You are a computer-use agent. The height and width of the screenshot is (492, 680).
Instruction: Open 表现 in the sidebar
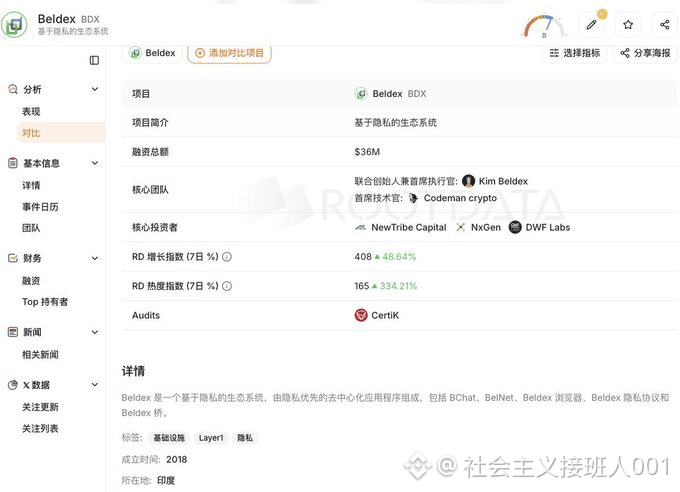(x=31, y=112)
